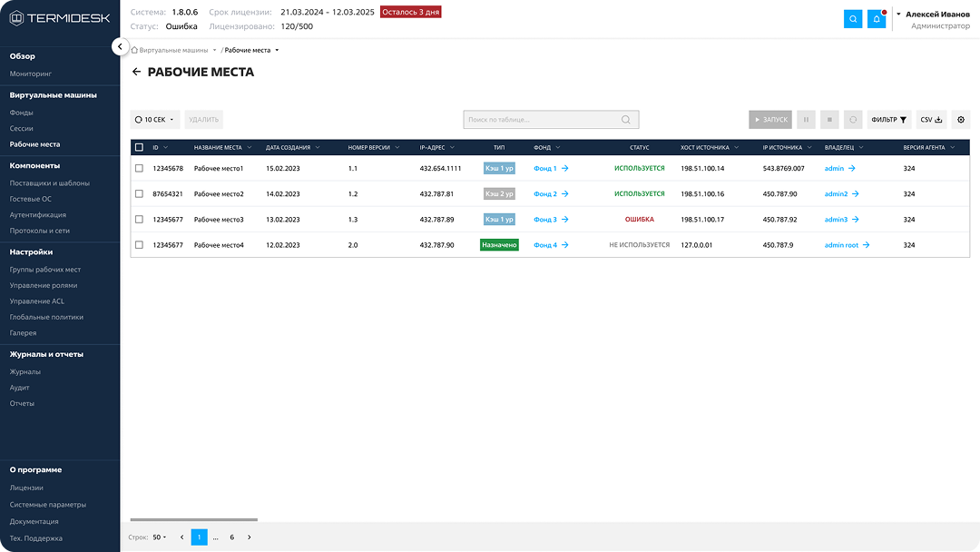Click the search icon in the top header
This screenshot has height=552, width=980.
853,19
